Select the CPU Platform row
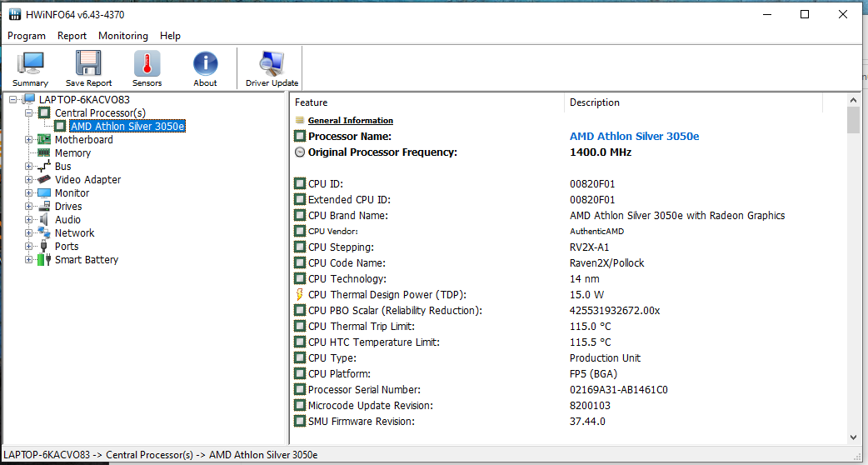This screenshot has height=465, width=868. tap(568, 373)
